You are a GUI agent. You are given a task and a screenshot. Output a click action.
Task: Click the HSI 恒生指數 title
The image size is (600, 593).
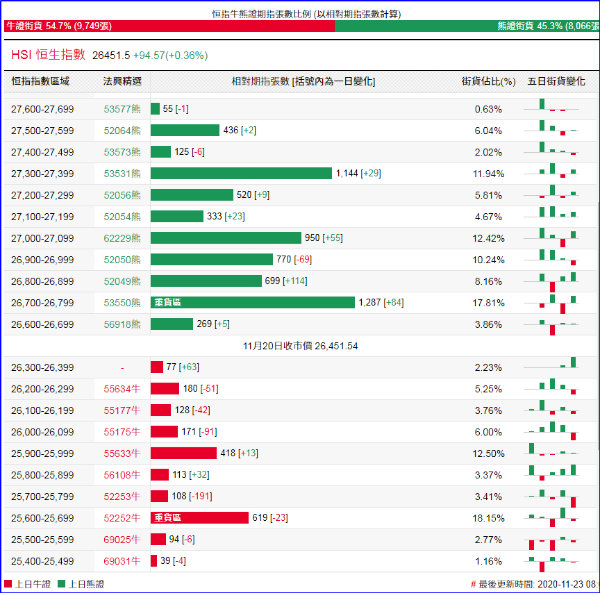pyautogui.click(x=48, y=55)
